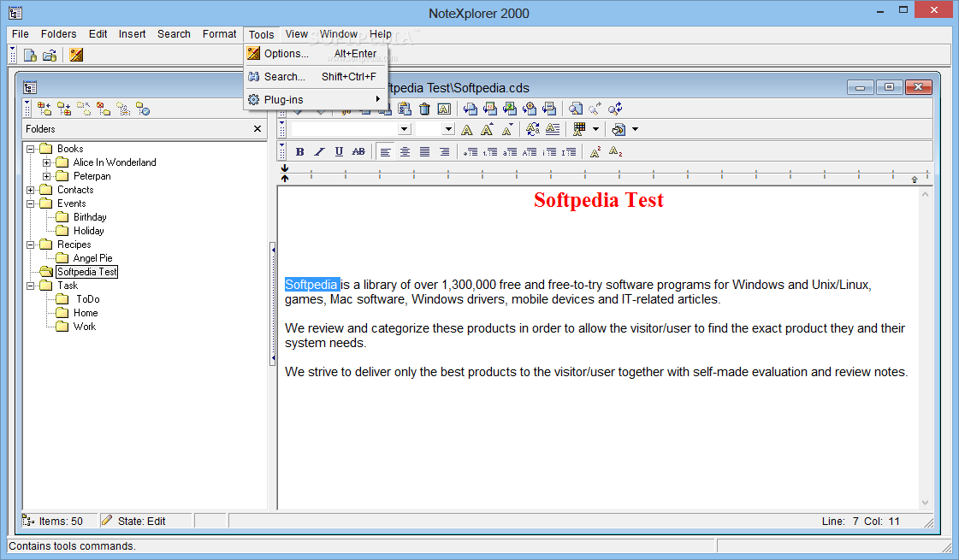
Task: Click the text color palette icon
Action: (x=579, y=129)
